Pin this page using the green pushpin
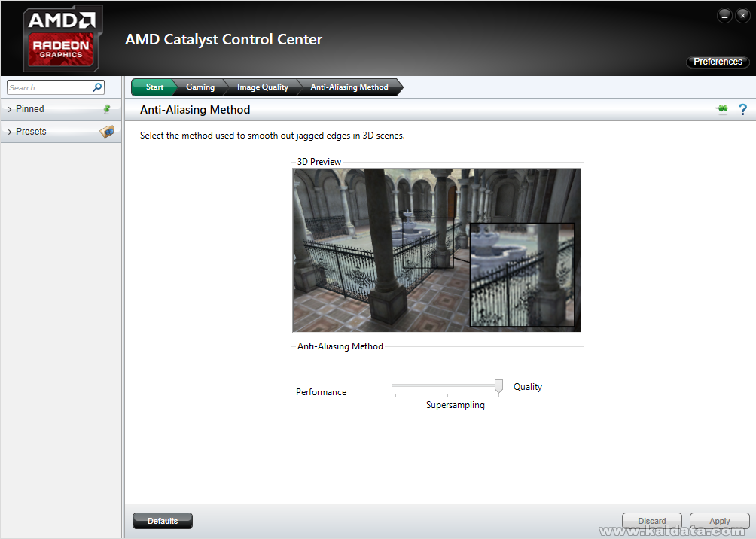This screenshot has height=539, width=756. (x=721, y=109)
